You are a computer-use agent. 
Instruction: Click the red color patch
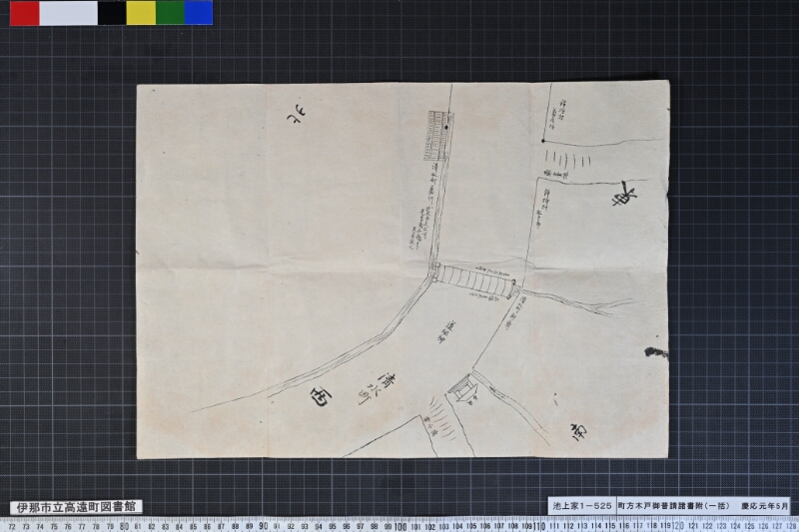click(x=24, y=13)
